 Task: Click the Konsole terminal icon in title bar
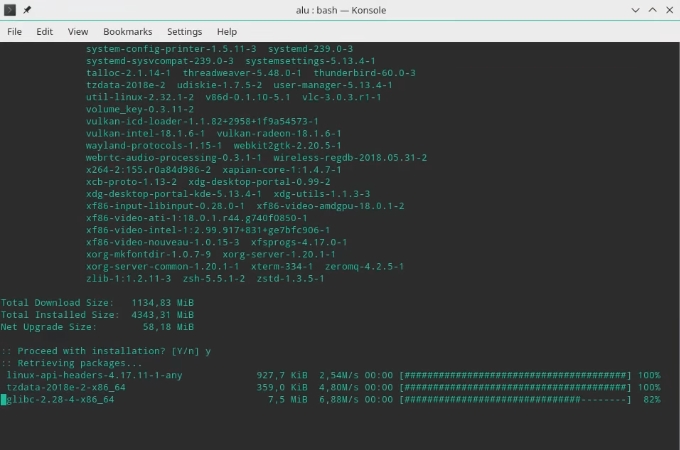[10, 10]
